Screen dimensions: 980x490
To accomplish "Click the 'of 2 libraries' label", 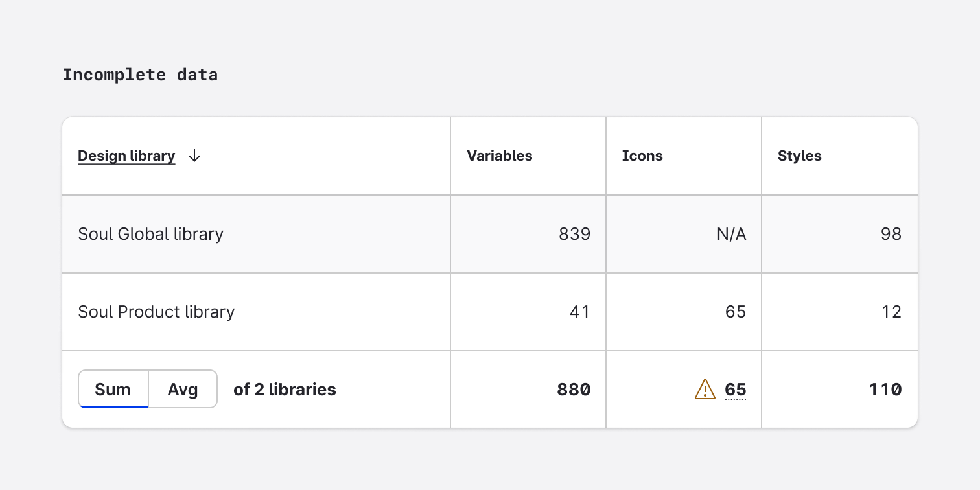I will tap(284, 390).
